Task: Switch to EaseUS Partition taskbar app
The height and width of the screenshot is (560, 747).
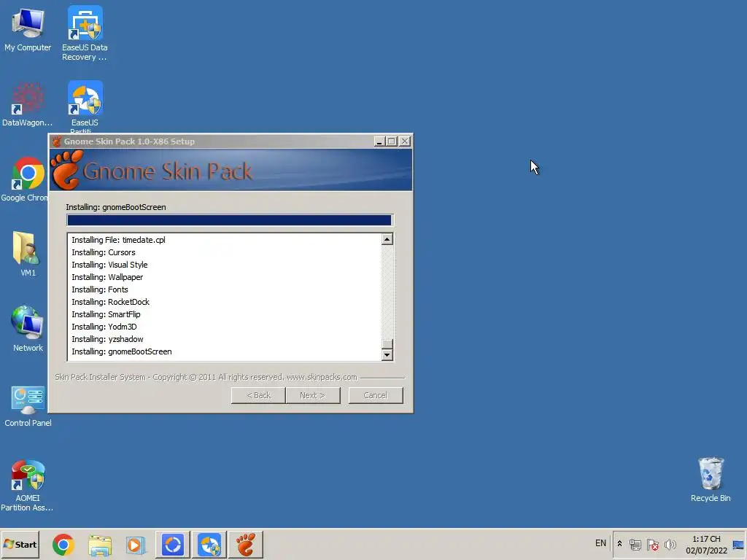Action: [209, 545]
